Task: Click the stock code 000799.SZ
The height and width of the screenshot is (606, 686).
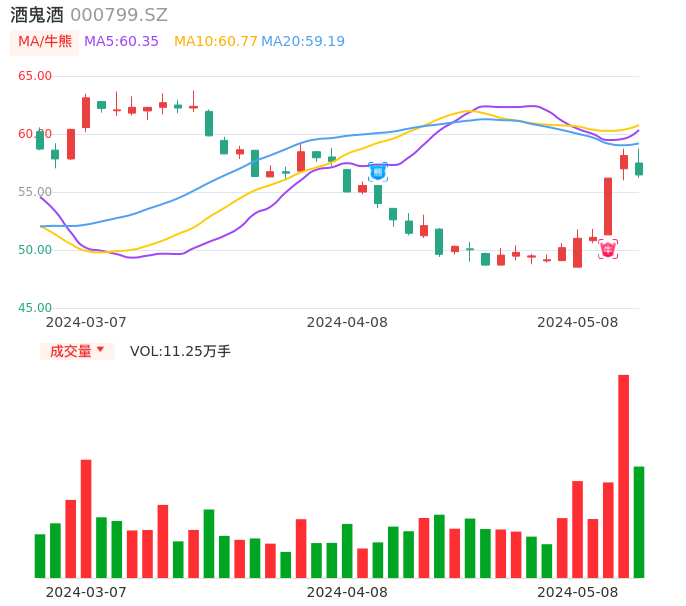Action: (119, 15)
